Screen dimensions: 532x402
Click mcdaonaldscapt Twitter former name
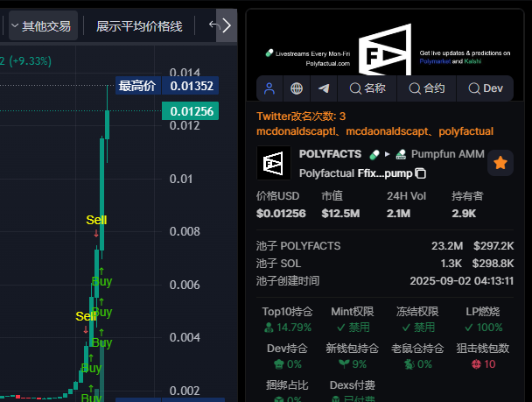coord(387,131)
